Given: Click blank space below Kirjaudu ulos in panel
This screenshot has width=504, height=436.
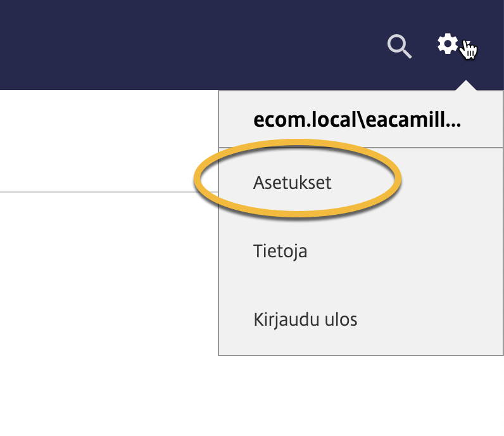Looking at the screenshot, I should pyautogui.click(x=361, y=343).
